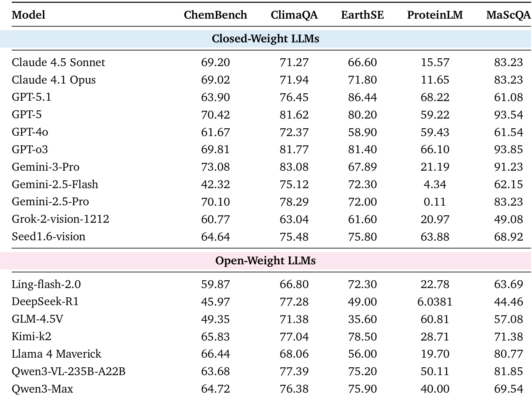The height and width of the screenshot is (400, 532).
Task: Select the Llama 4 Maverick row label
Action: tap(56, 354)
